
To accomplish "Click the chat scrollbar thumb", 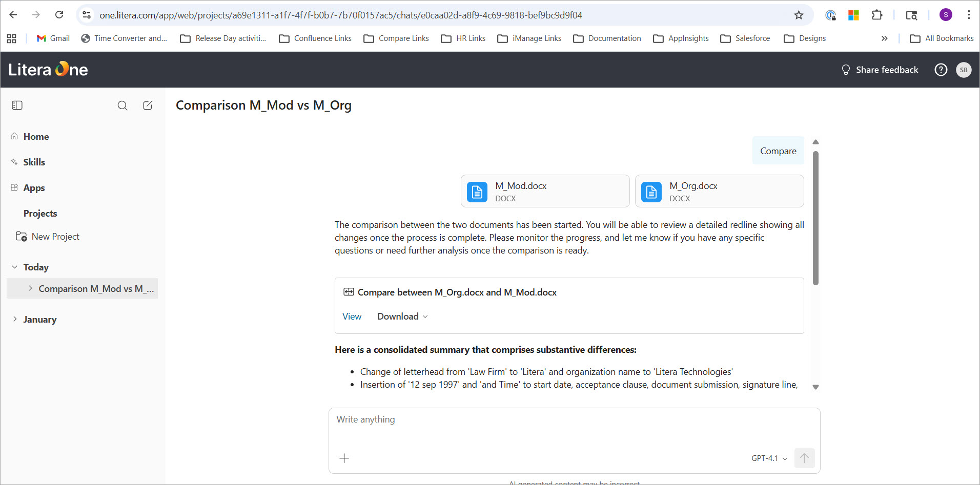I will tap(815, 218).
